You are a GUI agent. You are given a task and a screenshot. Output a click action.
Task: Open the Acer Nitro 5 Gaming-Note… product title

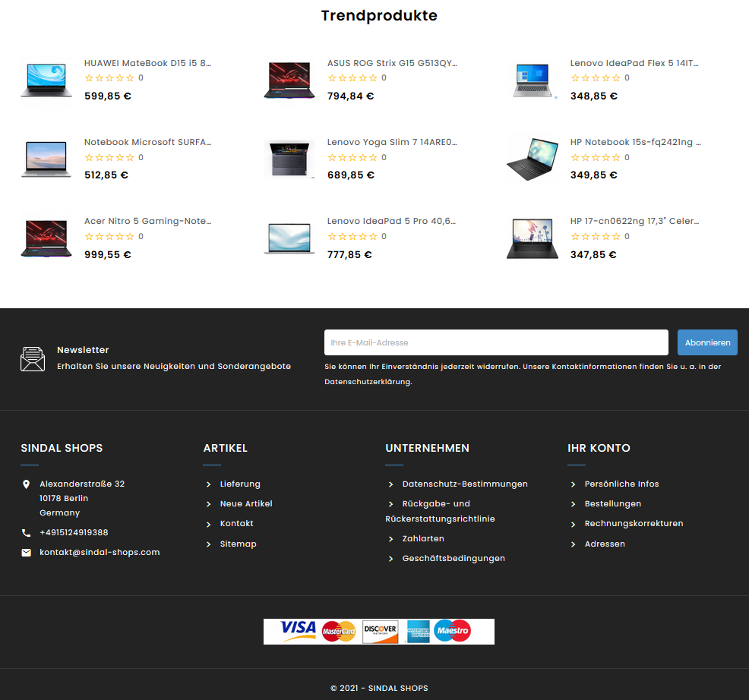coord(147,221)
